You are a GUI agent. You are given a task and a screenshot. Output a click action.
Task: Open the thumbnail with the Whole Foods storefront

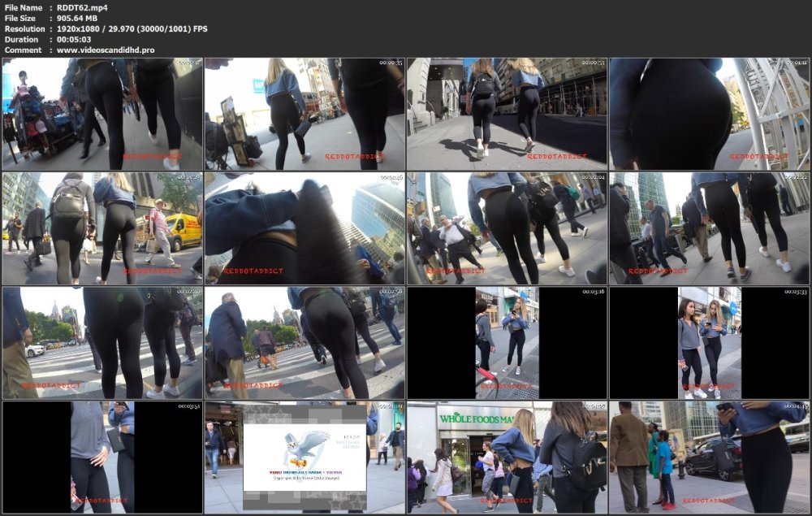(x=507, y=457)
